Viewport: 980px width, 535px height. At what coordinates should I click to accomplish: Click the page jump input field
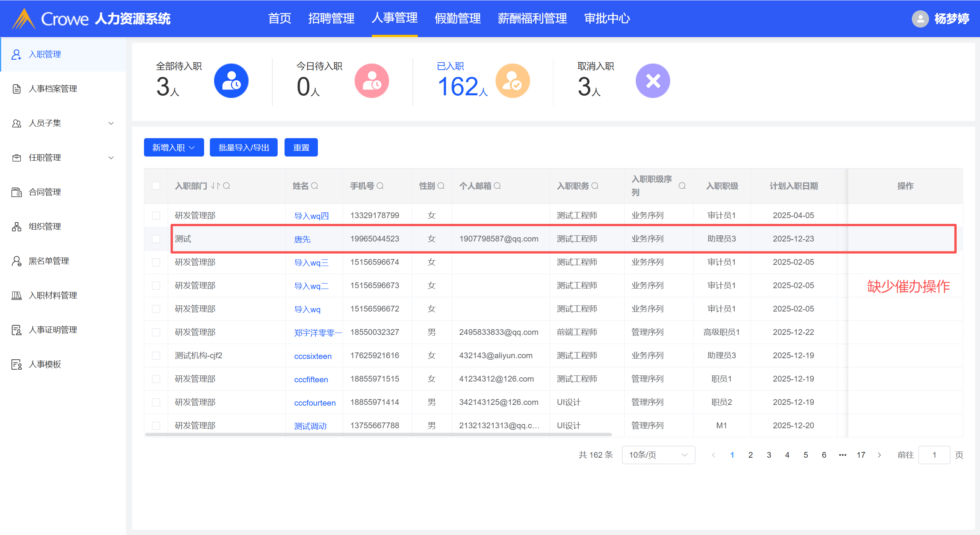(x=934, y=455)
